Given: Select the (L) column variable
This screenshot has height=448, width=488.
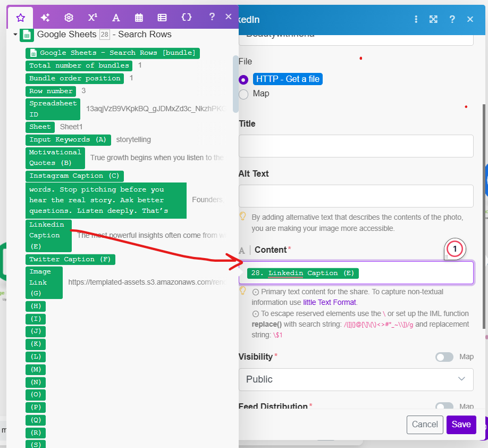Looking at the screenshot, I should (x=36, y=357).
